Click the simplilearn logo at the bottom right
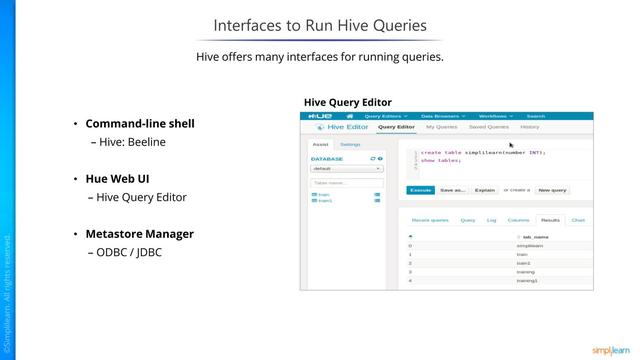Screen dimensions: 640x360 click(611, 351)
